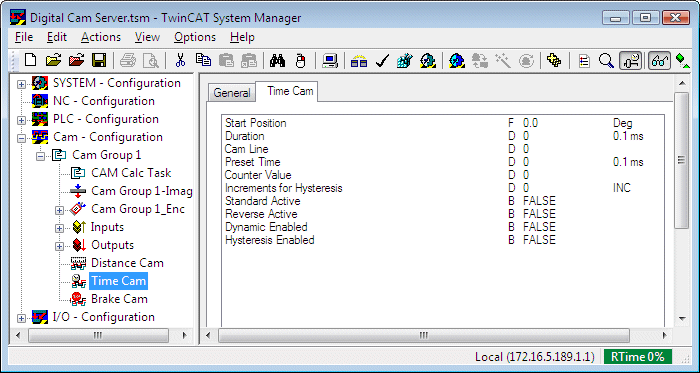Select CAM Calc Task item
Image resolution: width=700 pixels, height=373 pixels.
click(x=131, y=173)
